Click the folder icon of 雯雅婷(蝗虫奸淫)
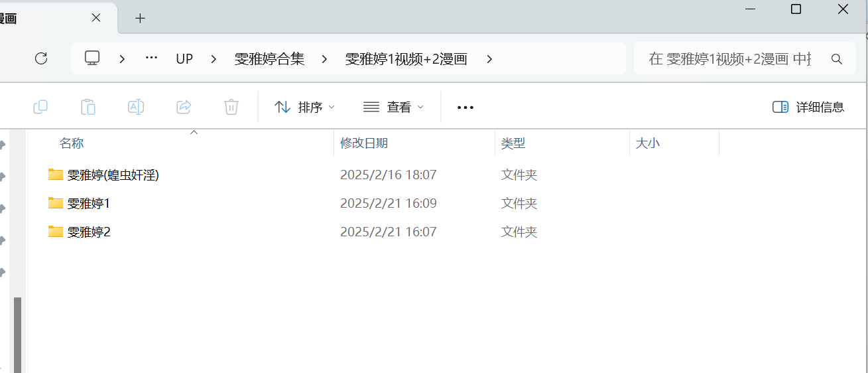 tap(56, 175)
